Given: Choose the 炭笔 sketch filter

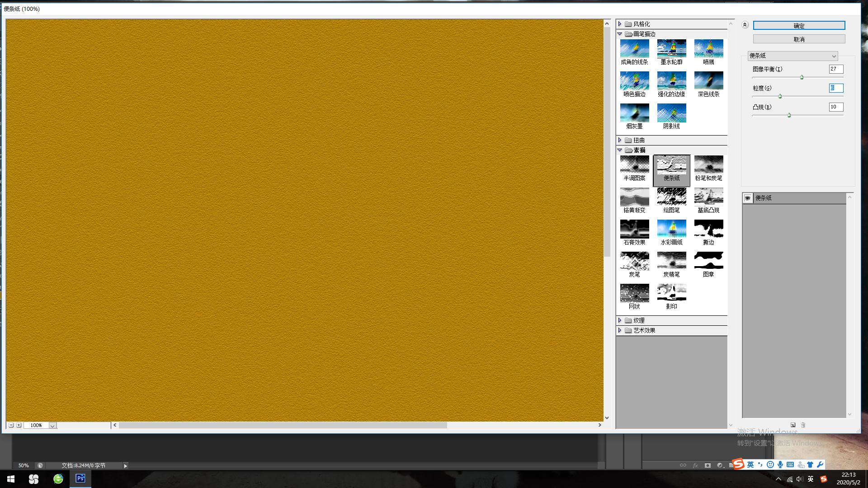Looking at the screenshot, I should coord(634,261).
